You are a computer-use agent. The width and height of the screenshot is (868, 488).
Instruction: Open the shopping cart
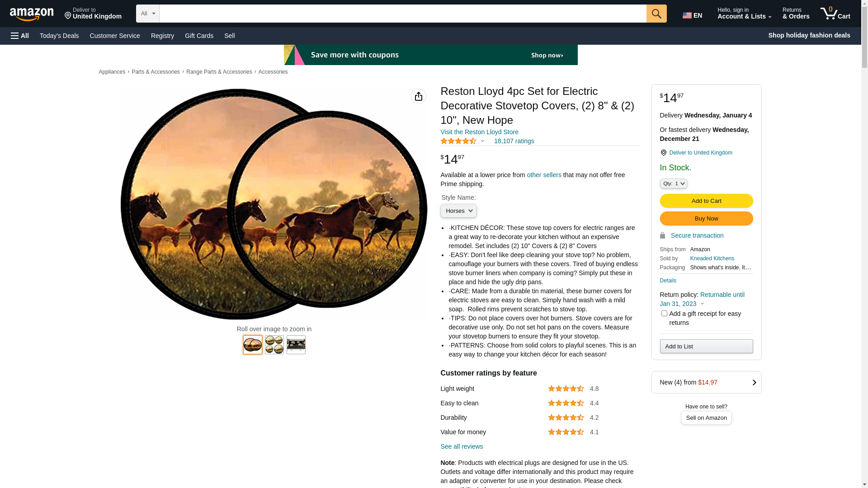(835, 14)
